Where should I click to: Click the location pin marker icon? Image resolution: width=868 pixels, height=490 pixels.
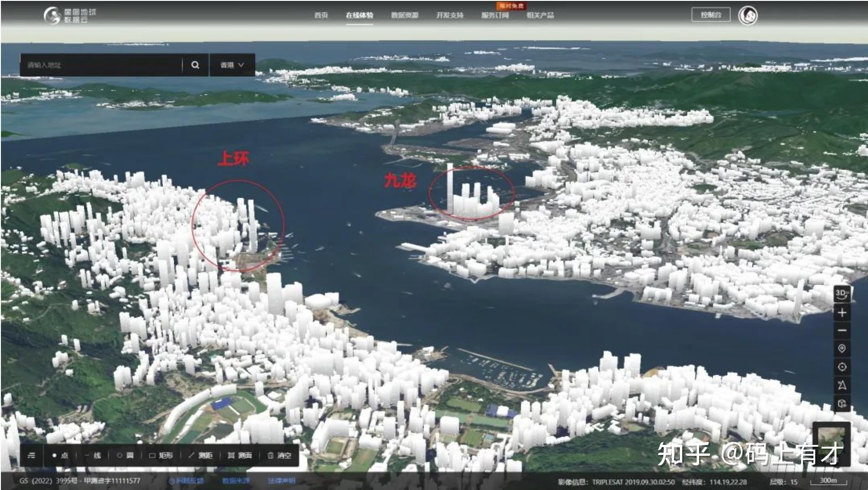[x=842, y=349]
